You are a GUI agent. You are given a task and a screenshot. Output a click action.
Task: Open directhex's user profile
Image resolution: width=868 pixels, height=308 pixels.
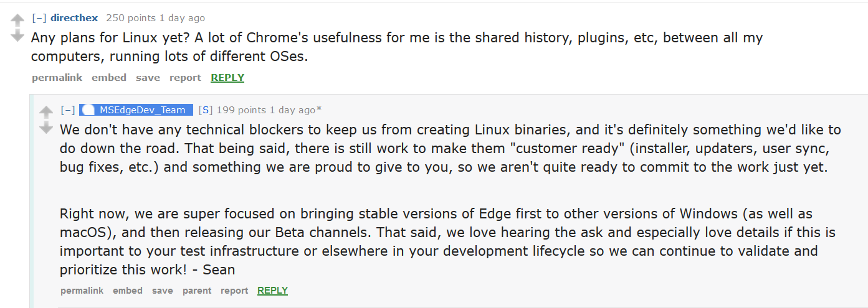pos(74,18)
